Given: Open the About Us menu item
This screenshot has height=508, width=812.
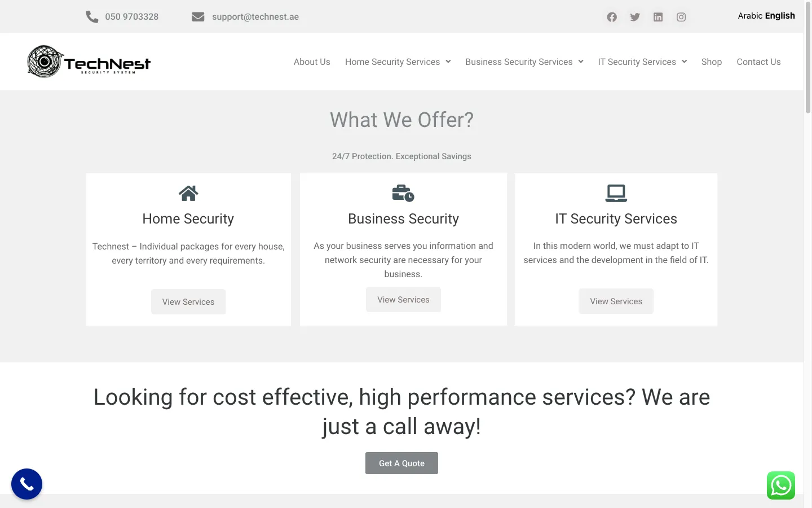Looking at the screenshot, I should (x=312, y=62).
